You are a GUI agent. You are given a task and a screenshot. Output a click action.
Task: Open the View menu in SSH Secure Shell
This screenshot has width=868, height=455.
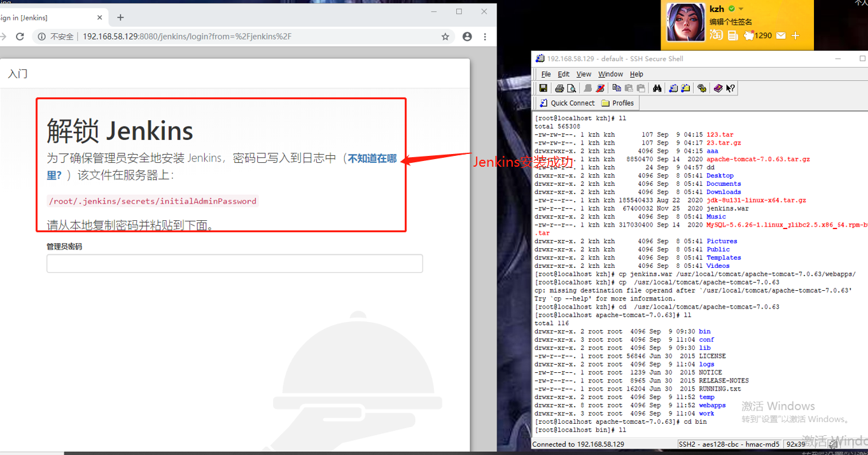coord(584,74)
